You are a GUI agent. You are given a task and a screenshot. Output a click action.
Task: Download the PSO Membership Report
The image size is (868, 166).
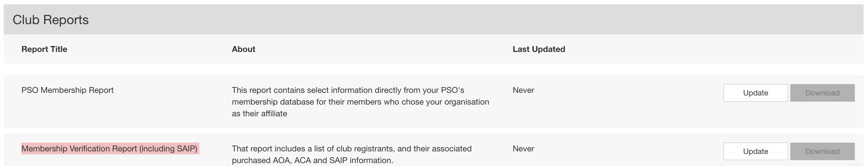(822, 93)
